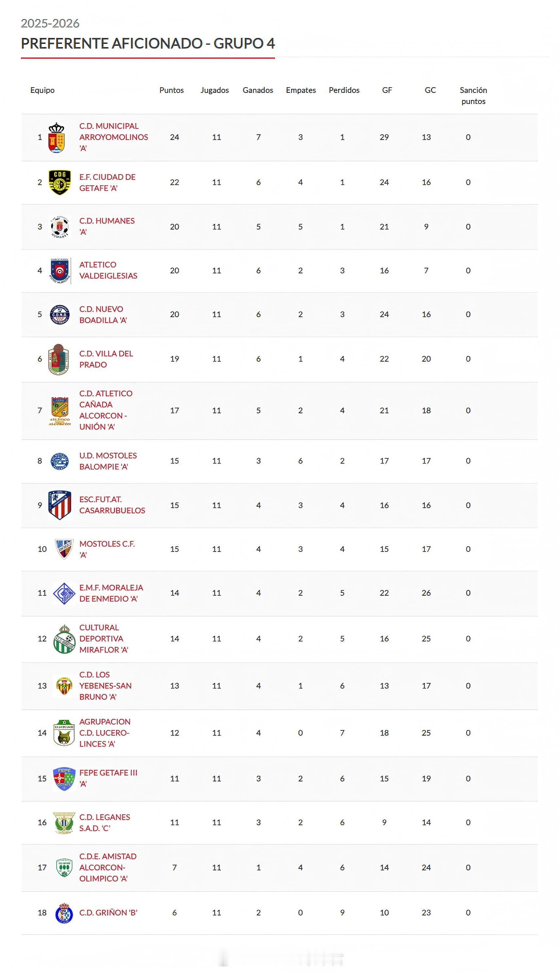The height and width of the screenshot is (972, 560).
Task: Select the Esc.Fut.At. Casarrubuelos striped crest
Action: [x=59, y=505]
